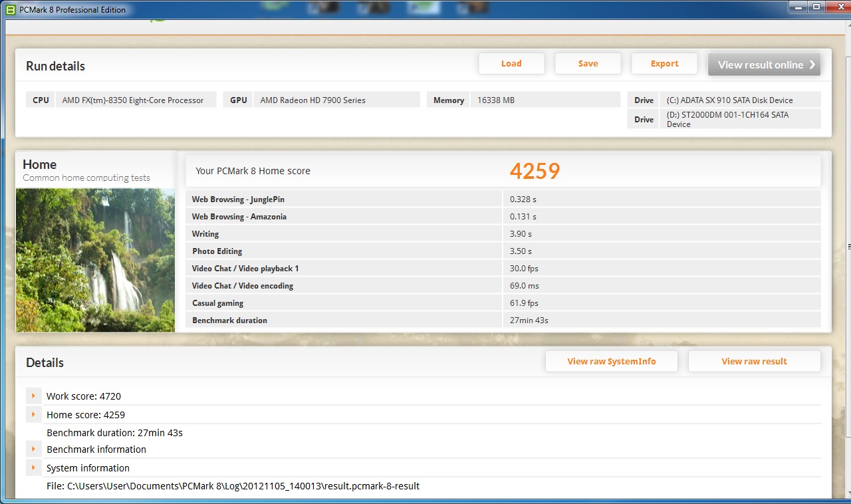Select the Web Browsing - JunglePin row label
The width and height of the screenshot is (851, 504).
point(238,199)
